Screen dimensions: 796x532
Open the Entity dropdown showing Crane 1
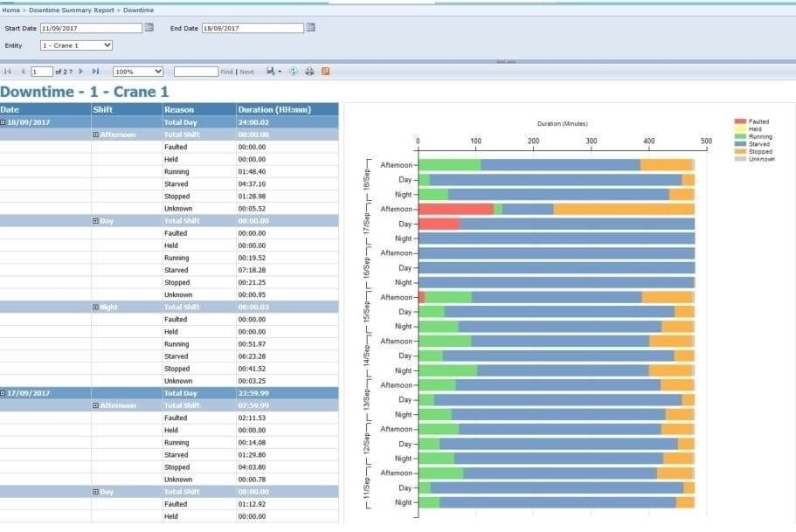click(76, 45)
